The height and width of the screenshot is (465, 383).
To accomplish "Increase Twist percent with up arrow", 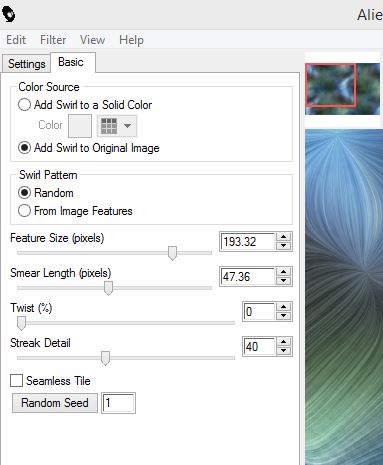I will coord(283,307).
